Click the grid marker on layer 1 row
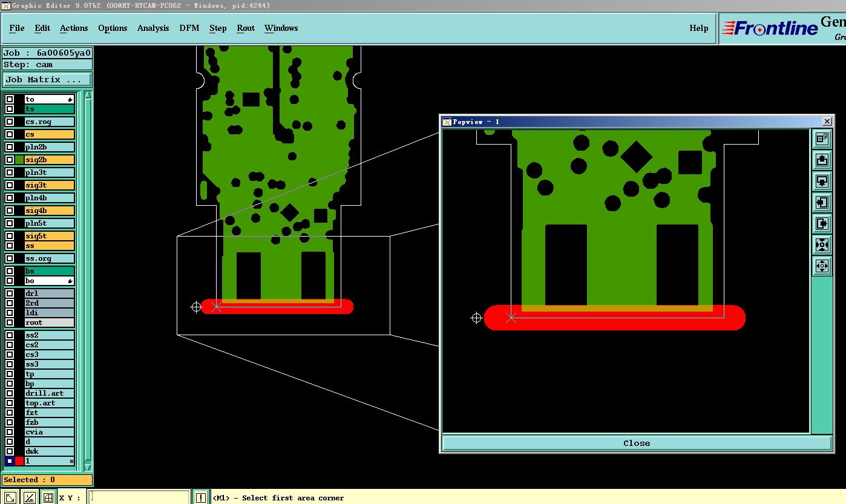Viewport: 846px width, 504px height. coord(71,461)
